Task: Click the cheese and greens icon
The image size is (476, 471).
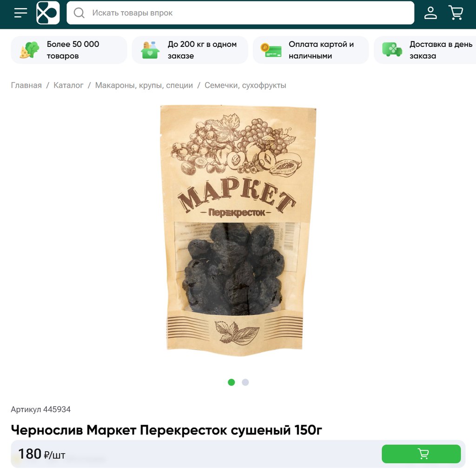Action: (29, 50)
